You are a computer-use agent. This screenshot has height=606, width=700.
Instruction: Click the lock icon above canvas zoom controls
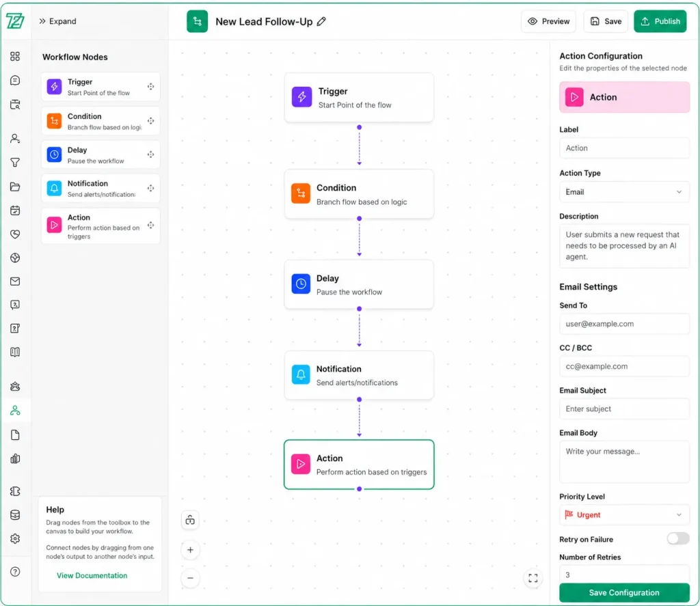tap(190, 520)
